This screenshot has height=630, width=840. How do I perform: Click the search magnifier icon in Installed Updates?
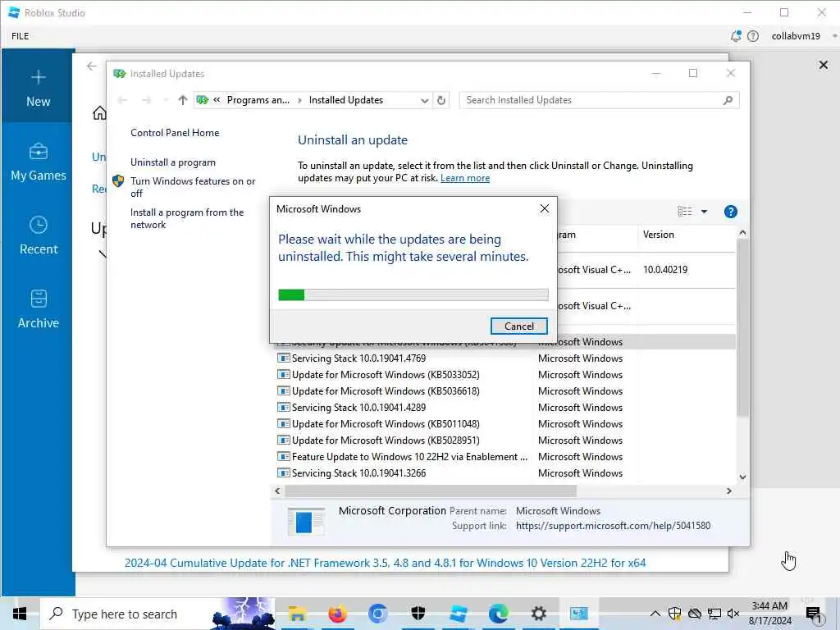[728, 100]
